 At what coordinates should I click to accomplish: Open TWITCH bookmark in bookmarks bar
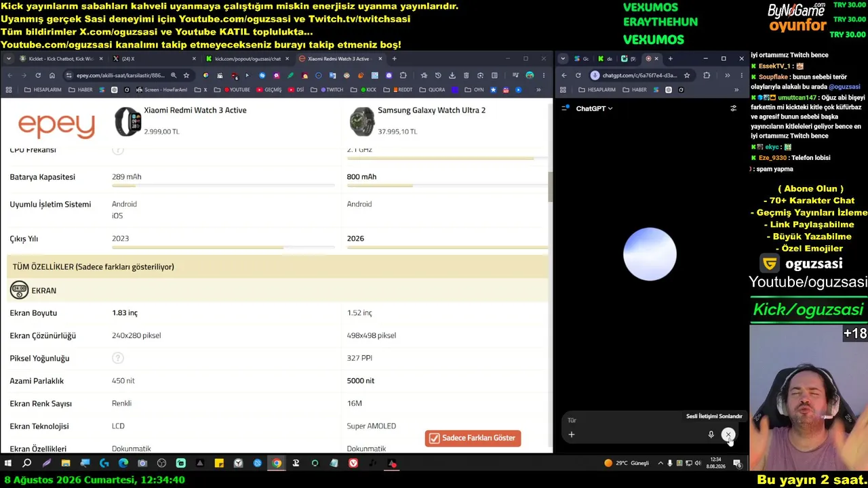(328, 89)
